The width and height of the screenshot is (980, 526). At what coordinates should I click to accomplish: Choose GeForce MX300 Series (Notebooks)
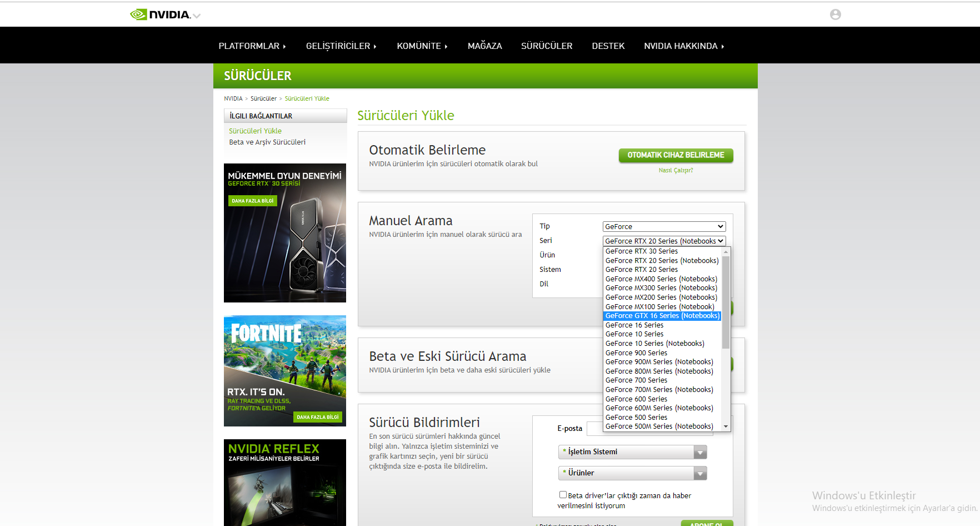[x=662, y=288]
